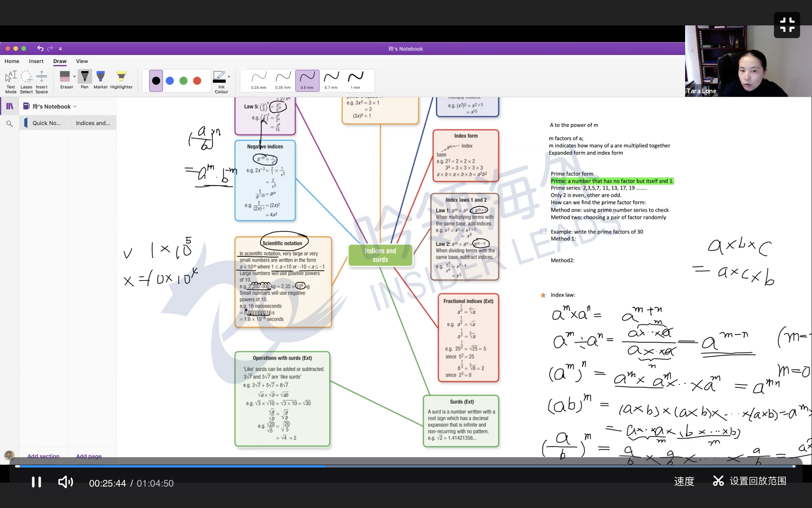812x508 pixels.
Task: Open the search magnifier icon
Action: click(10, 124)
